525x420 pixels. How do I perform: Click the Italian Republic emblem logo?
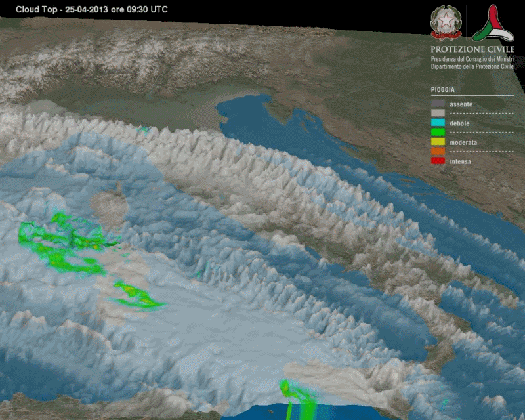tap(446, 22)
